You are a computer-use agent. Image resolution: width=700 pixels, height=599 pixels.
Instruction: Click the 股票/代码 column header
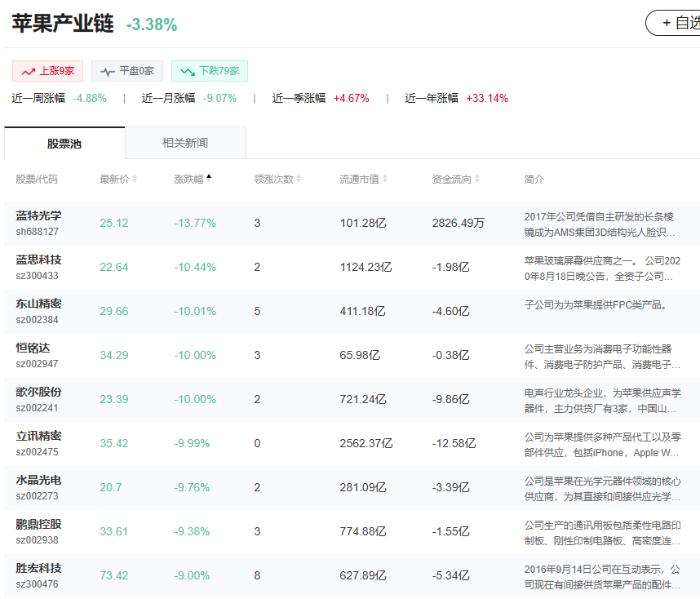point(37,179)
